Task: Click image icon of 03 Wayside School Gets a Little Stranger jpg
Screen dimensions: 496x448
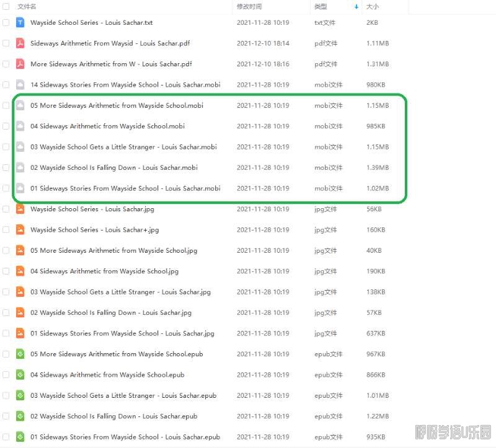Action: click(x=20, y=292)
